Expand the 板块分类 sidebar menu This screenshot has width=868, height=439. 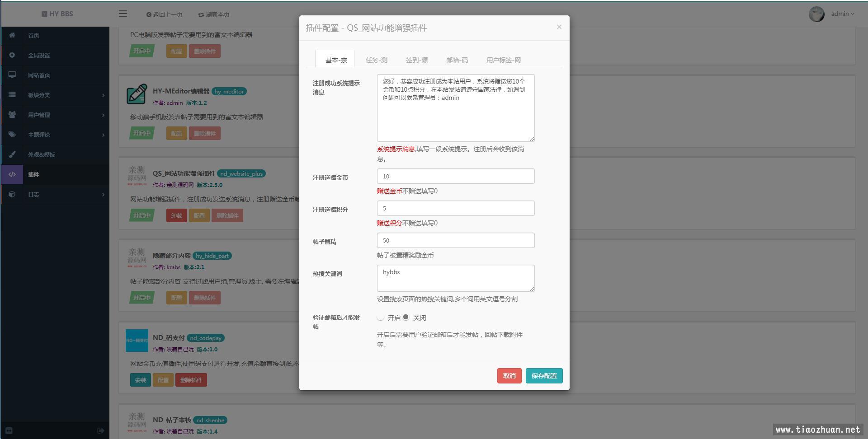coord(103,95)
